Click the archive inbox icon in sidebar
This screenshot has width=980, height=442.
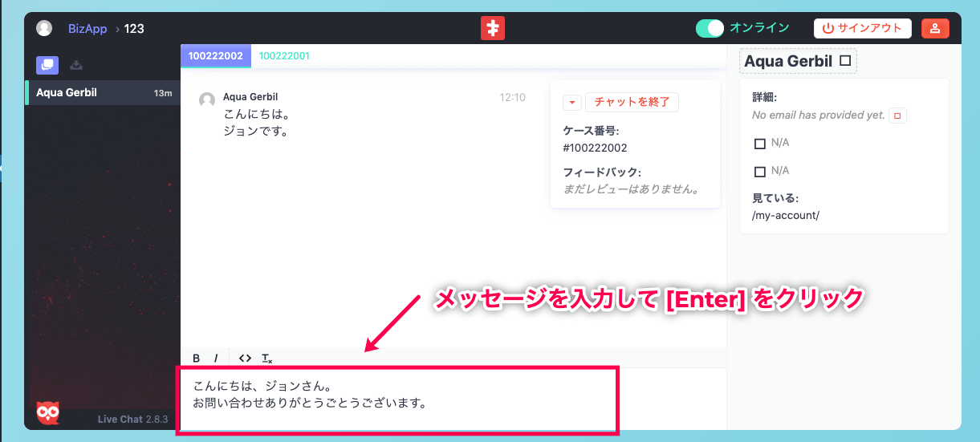tap(76, 65)
